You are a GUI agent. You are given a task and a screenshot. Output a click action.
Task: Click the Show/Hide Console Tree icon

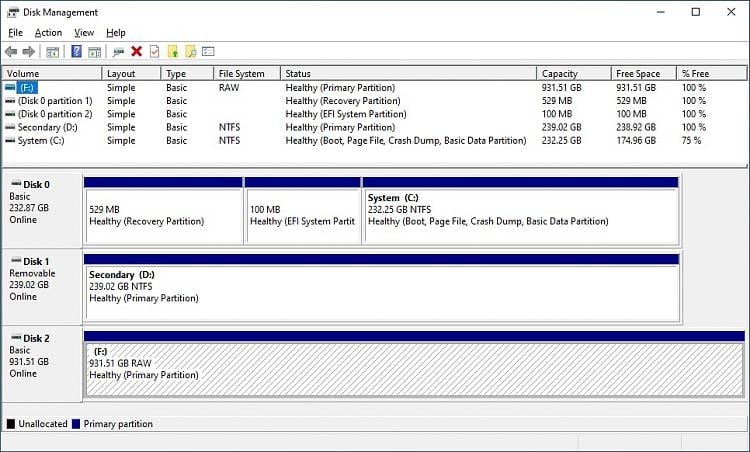pos(53,51)
